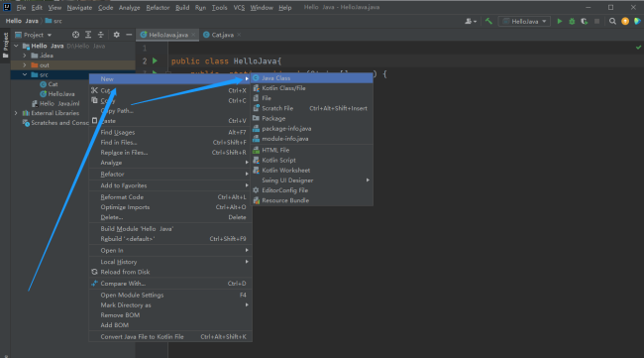Viewport: 644px width, 359px height.
Task: Choose Java Class from New submenu
Action: (x=312, y=77)
